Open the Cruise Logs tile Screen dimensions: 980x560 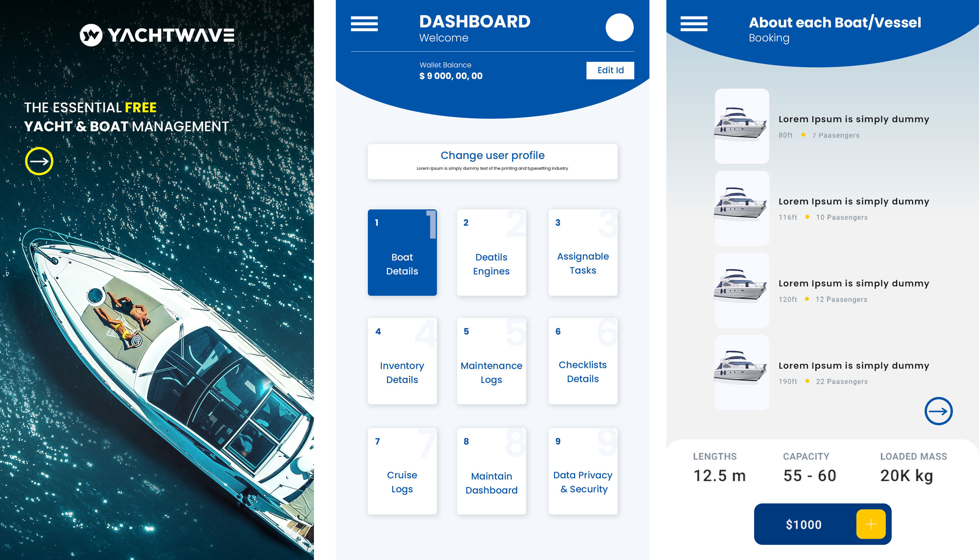(x=402, y=471)
